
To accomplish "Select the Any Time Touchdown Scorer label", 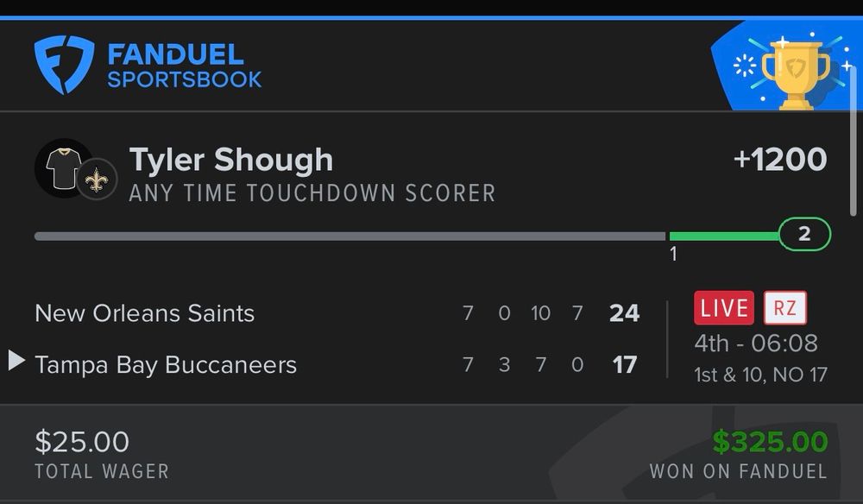I will point(312,192).
